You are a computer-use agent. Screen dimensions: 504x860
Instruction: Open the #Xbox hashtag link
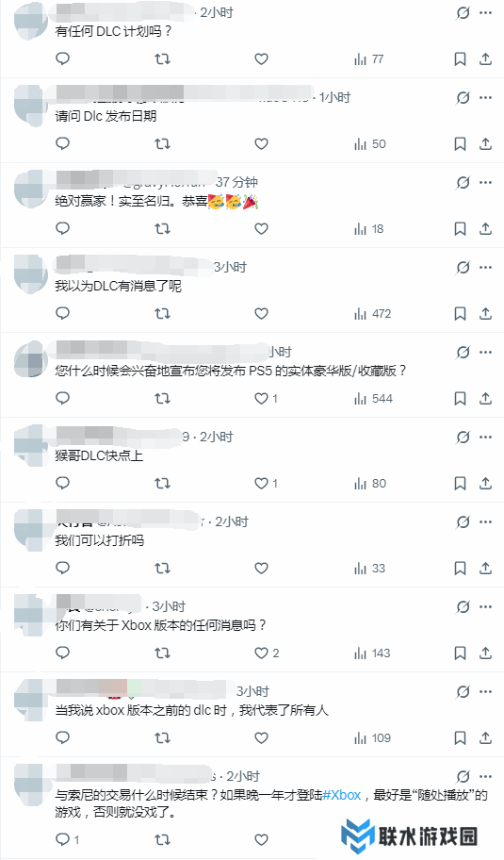(x=342, y=795)
